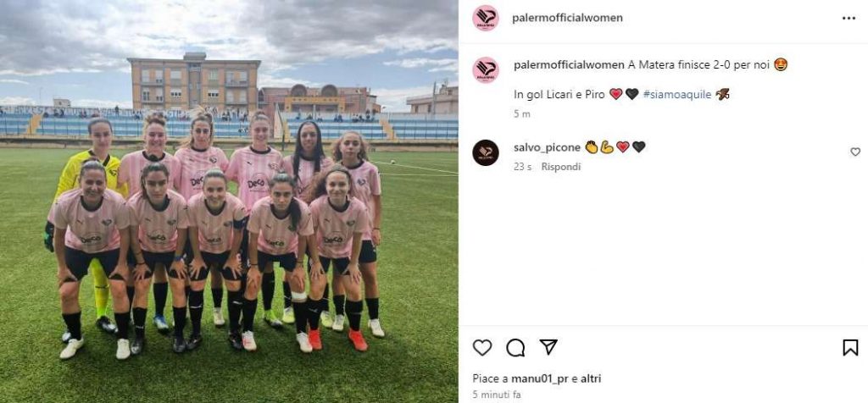
Task: Open the three-dot more options menu
Action: click(x=849, y=19)
